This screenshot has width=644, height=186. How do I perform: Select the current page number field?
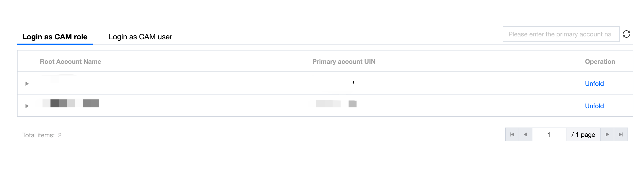coord(549,134)
